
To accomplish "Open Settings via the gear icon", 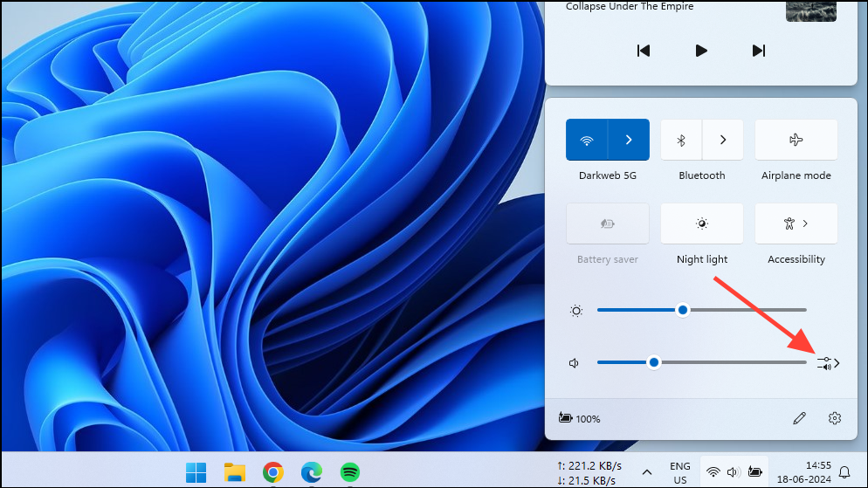I will [x=834, y=418].
